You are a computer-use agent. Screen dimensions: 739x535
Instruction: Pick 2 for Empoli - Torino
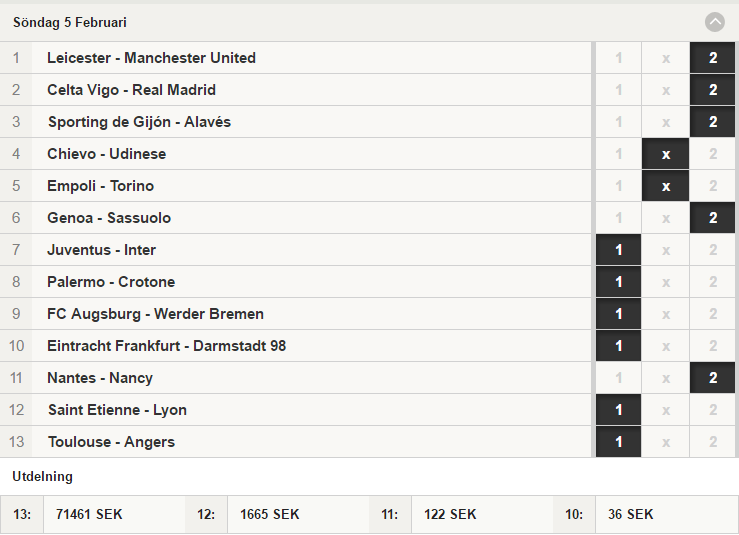pyautogui.click(x=713, y=186)
